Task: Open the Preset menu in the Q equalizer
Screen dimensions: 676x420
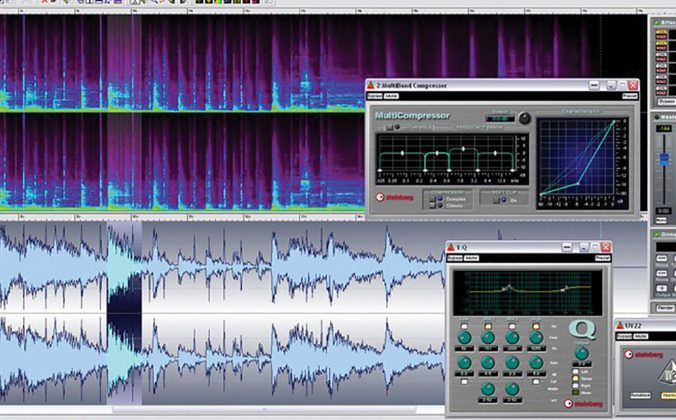Action: click(x=602, y=258)
